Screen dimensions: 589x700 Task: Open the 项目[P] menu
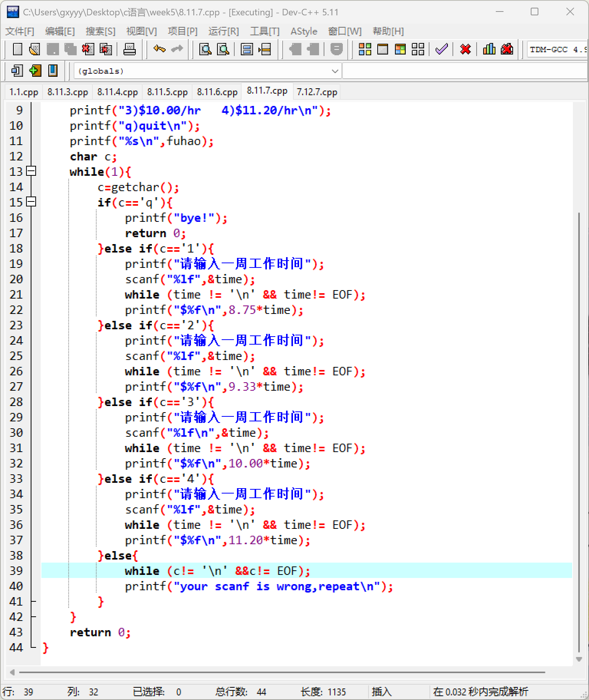coord(183,31)
